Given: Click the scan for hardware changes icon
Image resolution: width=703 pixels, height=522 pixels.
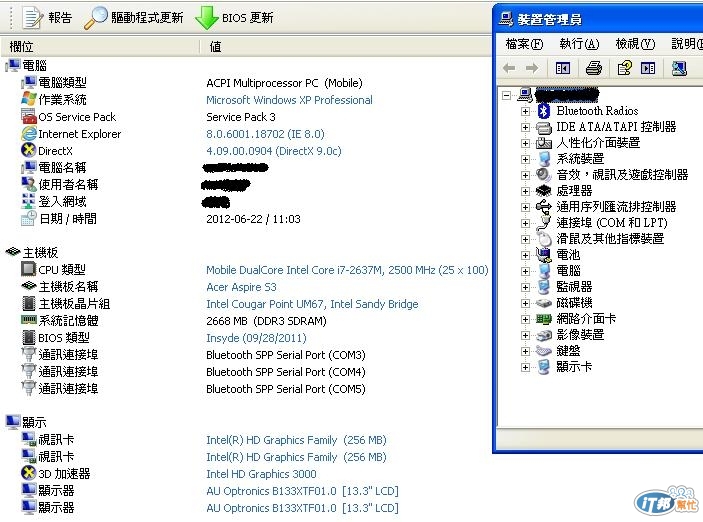Looking at the screenshot, I should coord(679,68).
